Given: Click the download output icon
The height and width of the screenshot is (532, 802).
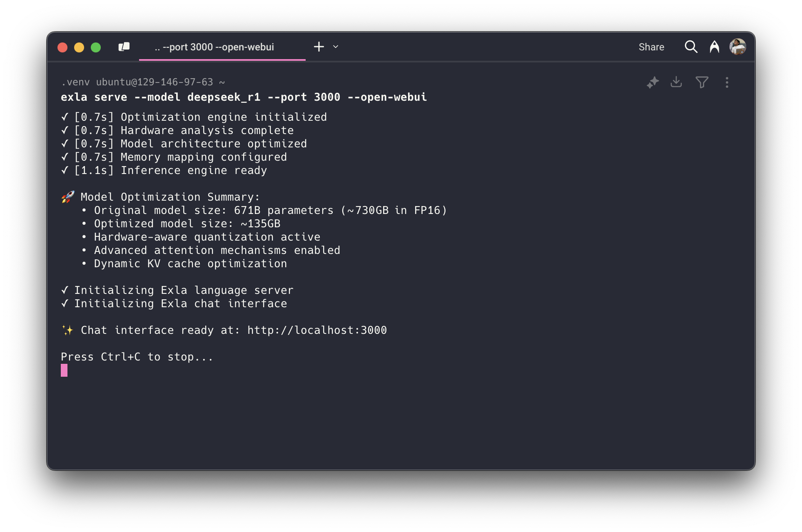Looking at the screenshot, I should (x=676, y=82).
